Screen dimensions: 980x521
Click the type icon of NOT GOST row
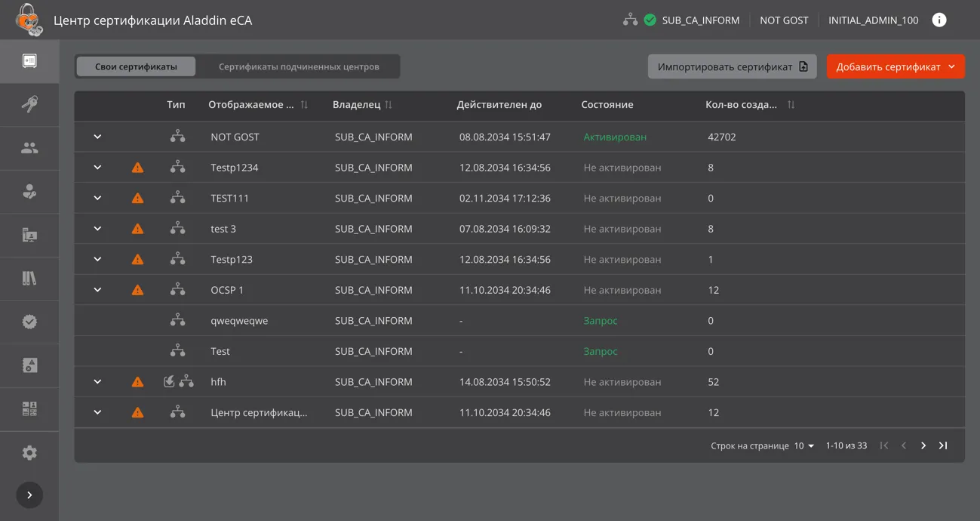pos(177,137)
